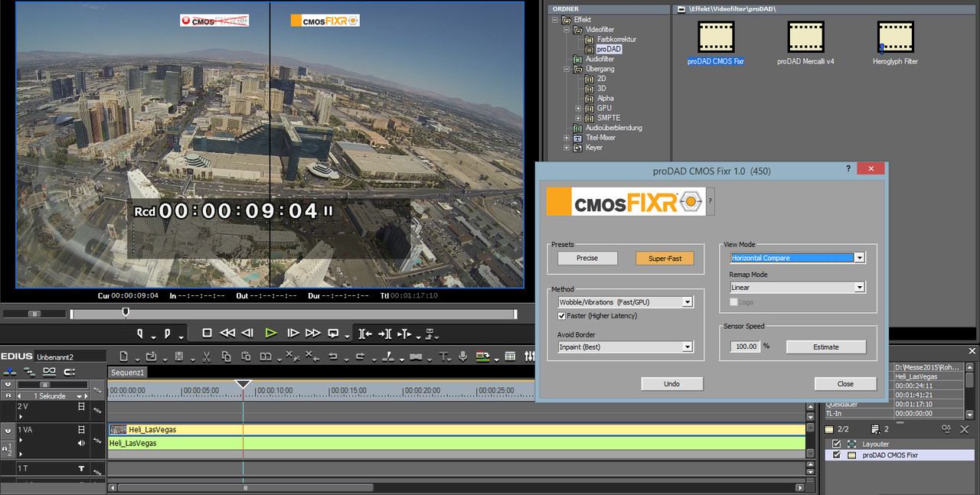
Task: Click the Undo arrow in timeline toolbar
Action: 333,357
